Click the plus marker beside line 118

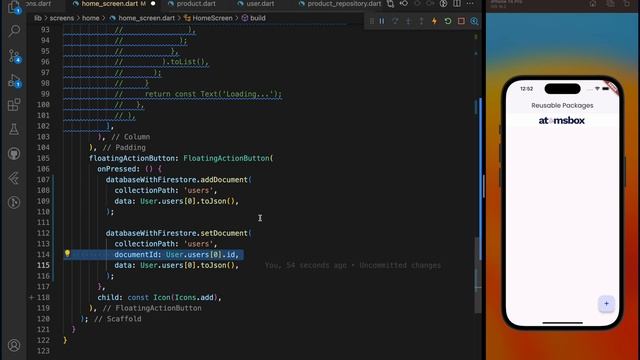coord(31,297)
